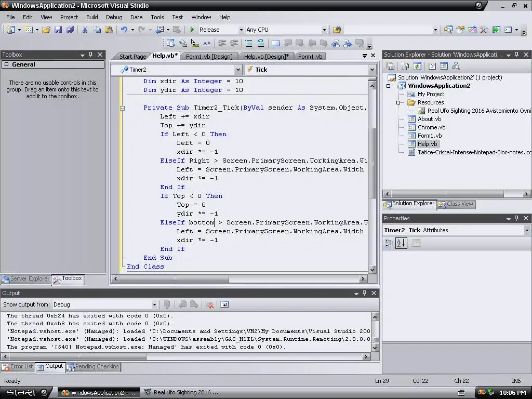Click Solution Explorer Refresh icon
532x399 pixels.
[x=417, y=66]
